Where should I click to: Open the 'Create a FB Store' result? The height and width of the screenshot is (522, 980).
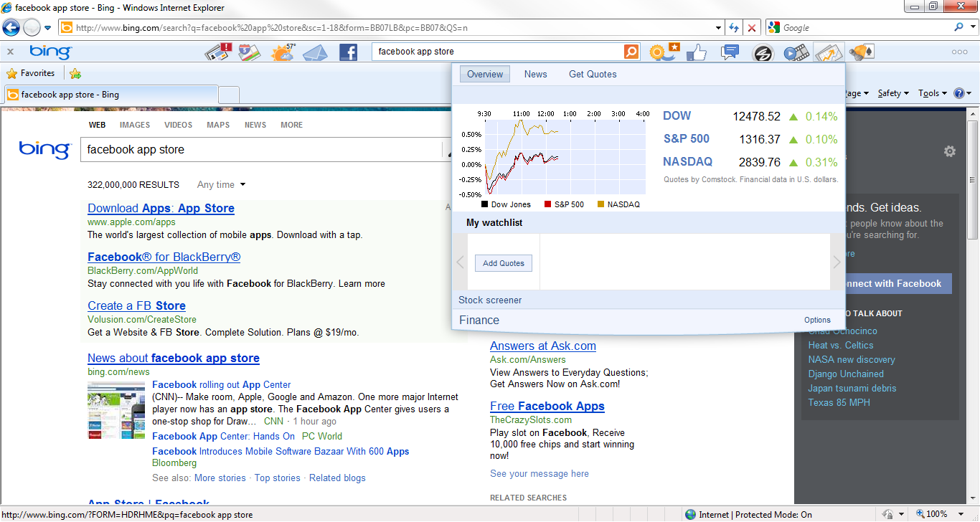click(136, 306)
